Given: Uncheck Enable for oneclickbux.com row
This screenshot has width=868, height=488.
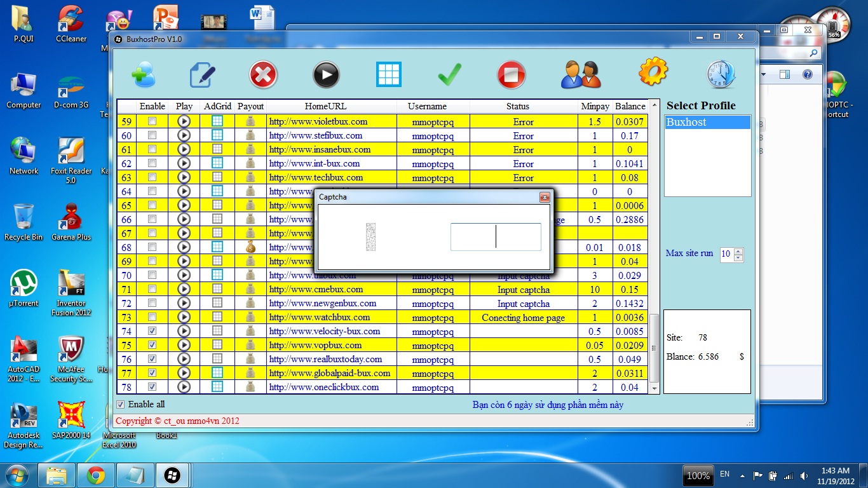Looking at the screenshot, I should coord(152,387).
